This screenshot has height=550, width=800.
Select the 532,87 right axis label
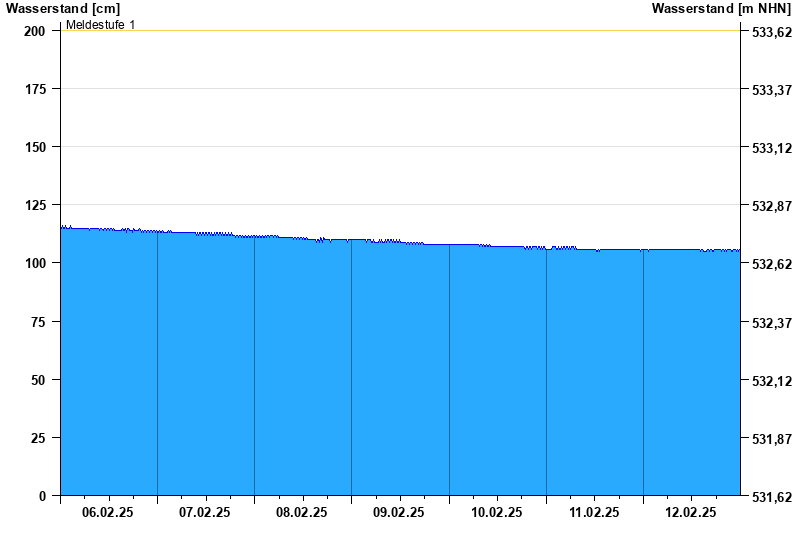click(x=771, y=206)
